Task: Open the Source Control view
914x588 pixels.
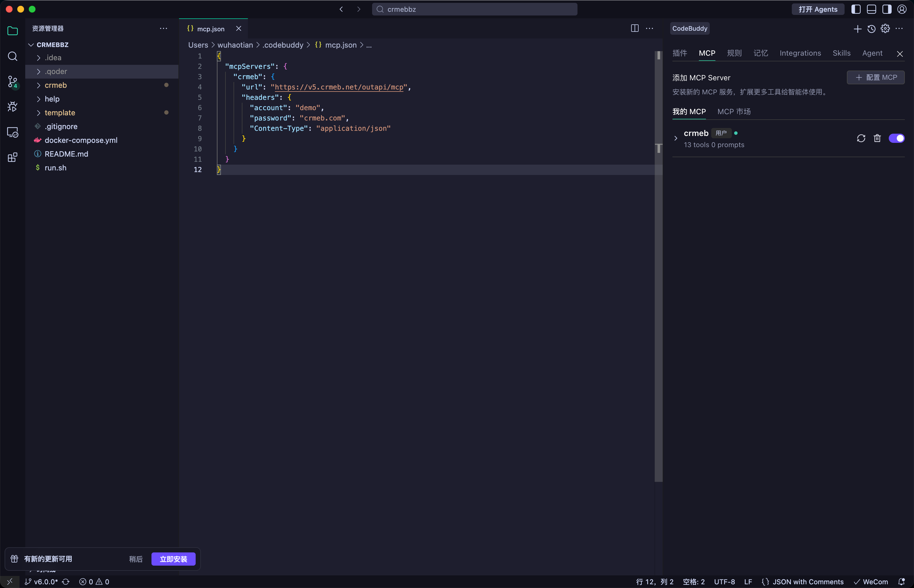Action: [13, 81]
